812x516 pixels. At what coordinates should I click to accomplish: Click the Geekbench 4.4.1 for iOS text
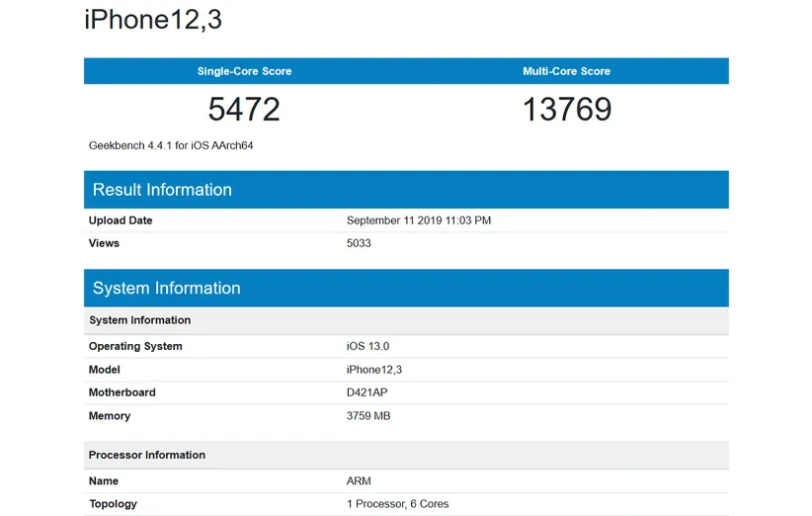coord(171,145)
